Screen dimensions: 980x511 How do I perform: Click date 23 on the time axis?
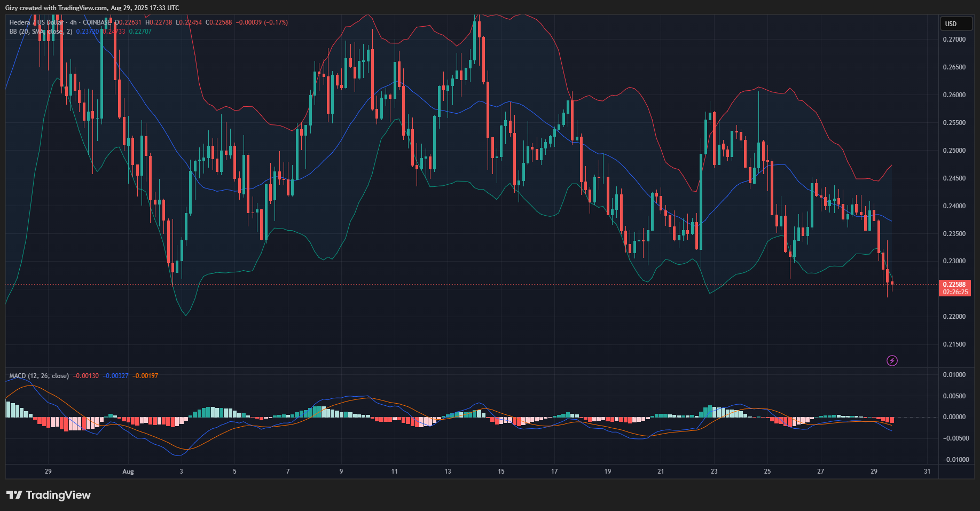pos(714,471)
